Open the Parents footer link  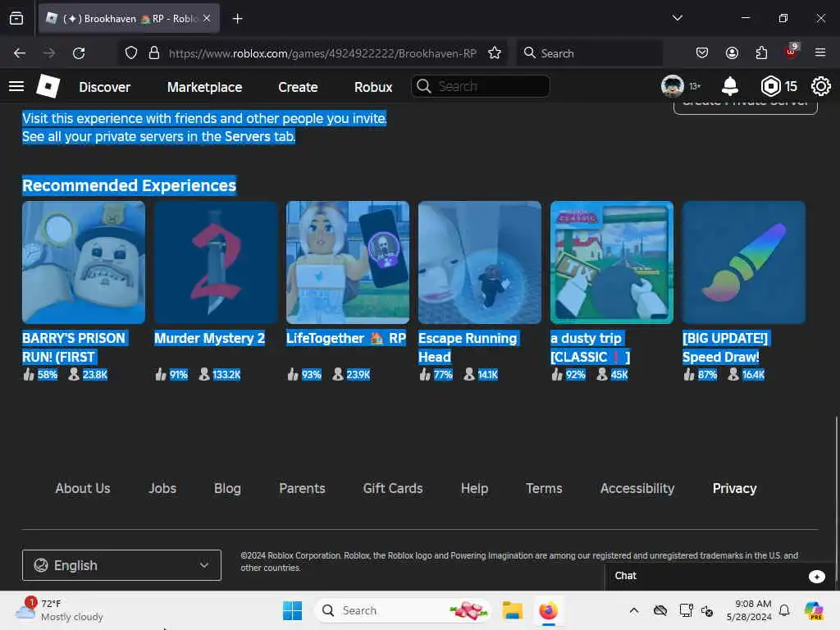(302, 489)
